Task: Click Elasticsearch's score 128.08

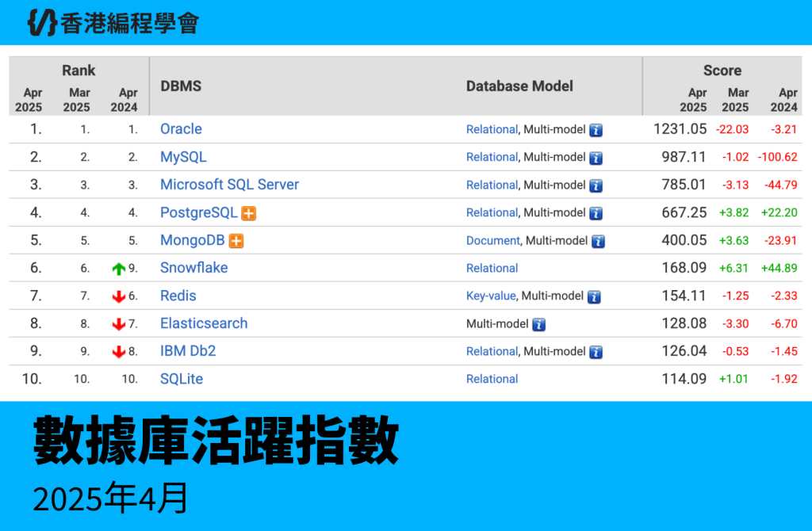Action: tap(684, 323)
